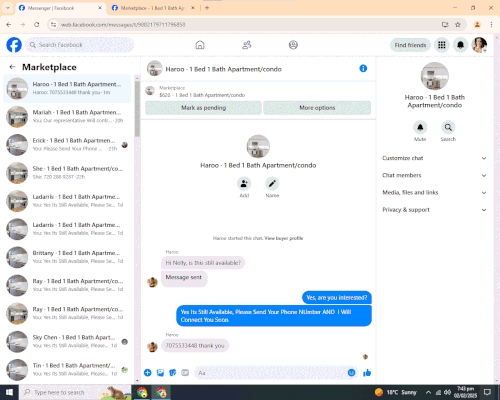The width and height of the screenshot is (500, 400).
Task: Open the emoji picker icon
Action: (x=351, y=373)
